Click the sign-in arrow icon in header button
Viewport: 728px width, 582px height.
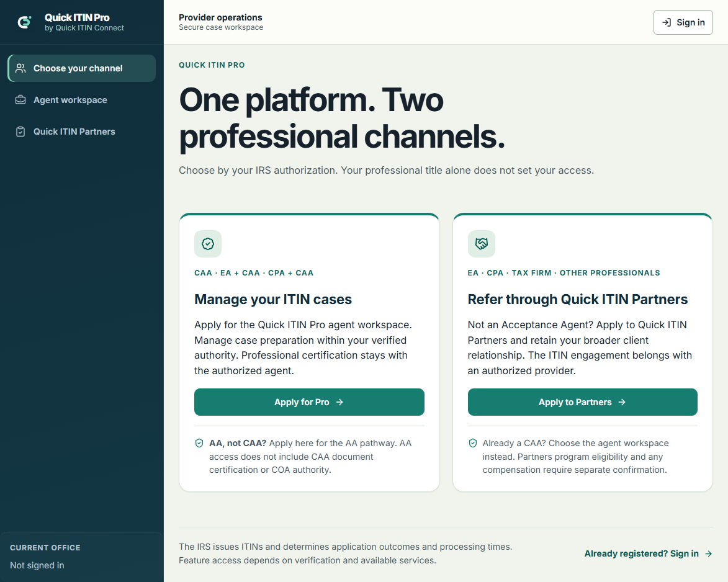pos(667,22)
